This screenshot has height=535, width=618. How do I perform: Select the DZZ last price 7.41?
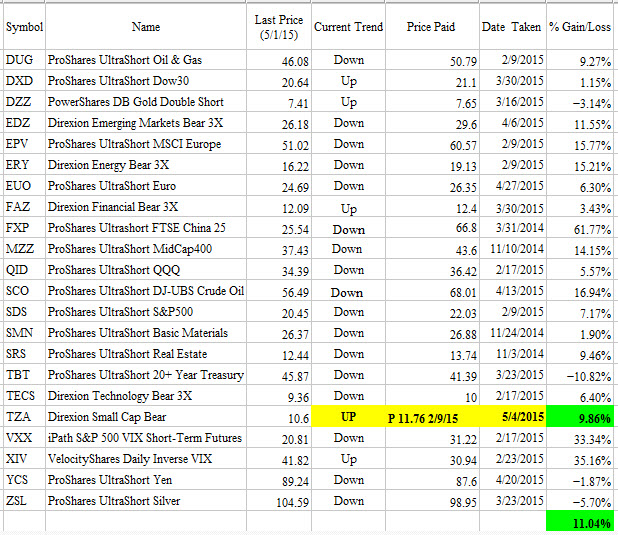279,102
